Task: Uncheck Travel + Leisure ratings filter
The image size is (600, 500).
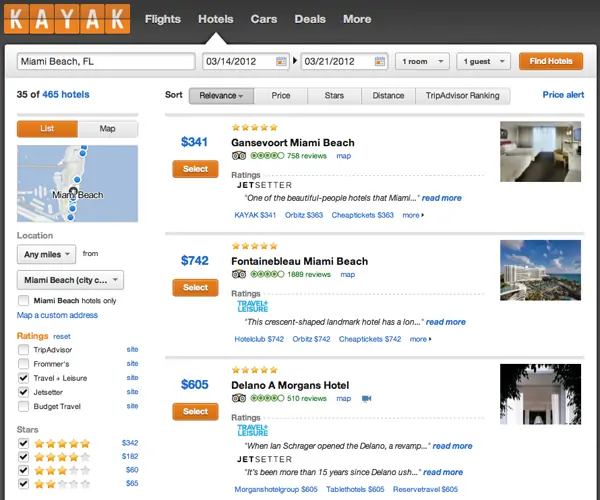Action: 23,378
